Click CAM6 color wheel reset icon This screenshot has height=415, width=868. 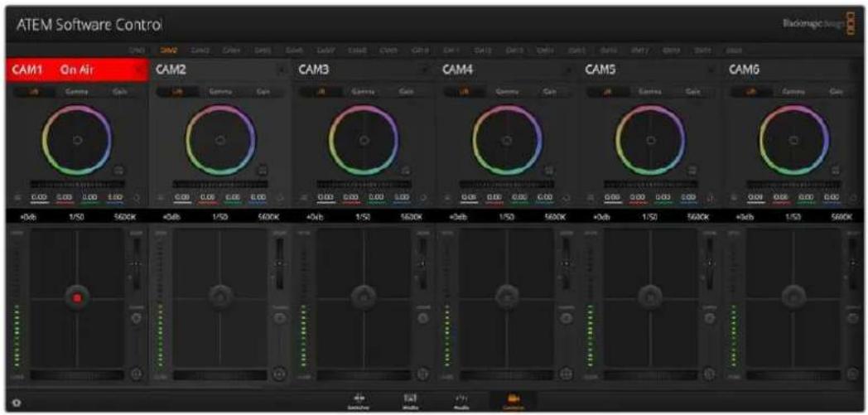pos(837,171)
